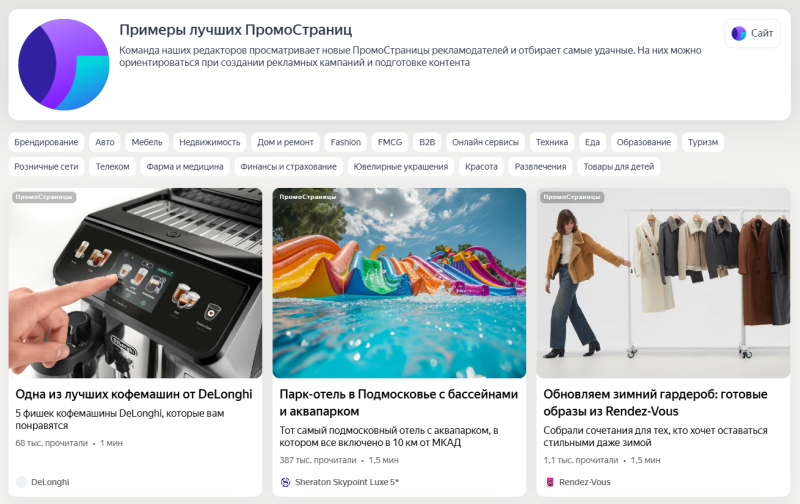Select the Мебель category chip

point(146,142)
